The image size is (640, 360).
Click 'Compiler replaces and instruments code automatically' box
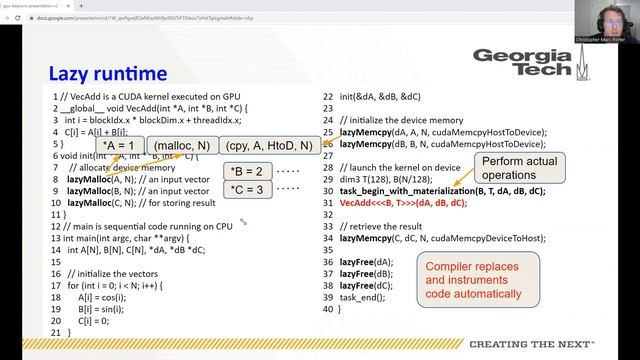coord(478,280)
